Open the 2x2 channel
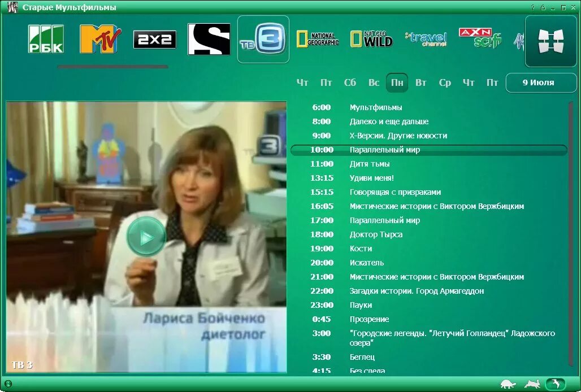This screenshot has height=392, width=581. tap(154, 39)
